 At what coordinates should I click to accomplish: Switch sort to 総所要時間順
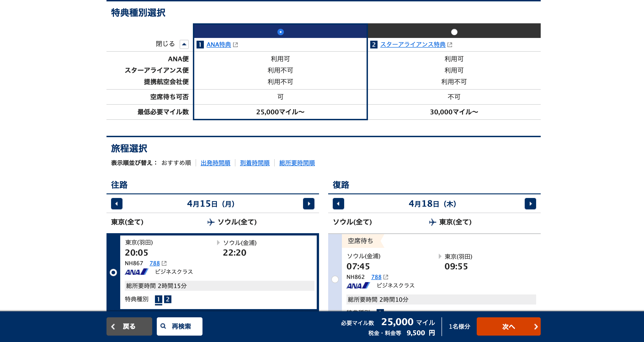coord(297,163)
